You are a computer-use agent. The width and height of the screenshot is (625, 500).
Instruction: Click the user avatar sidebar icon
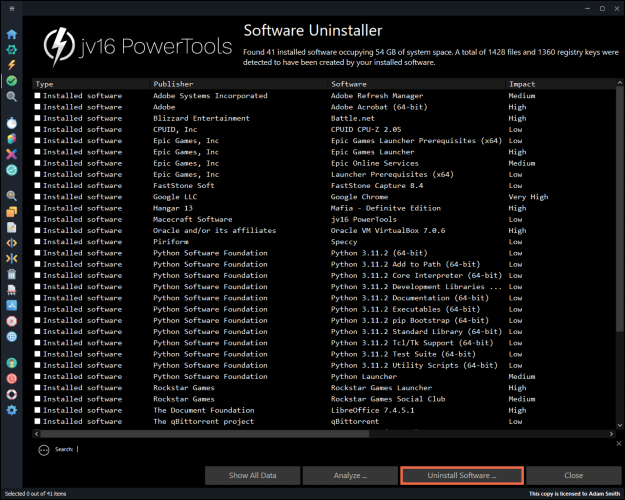pos(12,363)
